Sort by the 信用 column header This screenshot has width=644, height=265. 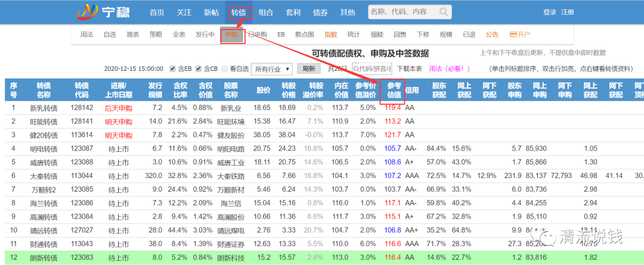(412, 90)
